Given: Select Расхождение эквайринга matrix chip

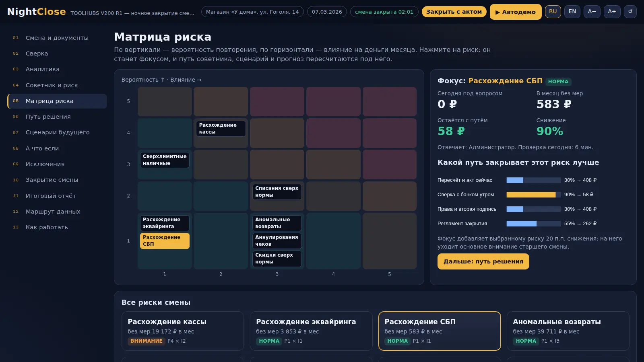Looking at the screenshot, I should pyautogui.click(x=165, y=223).
